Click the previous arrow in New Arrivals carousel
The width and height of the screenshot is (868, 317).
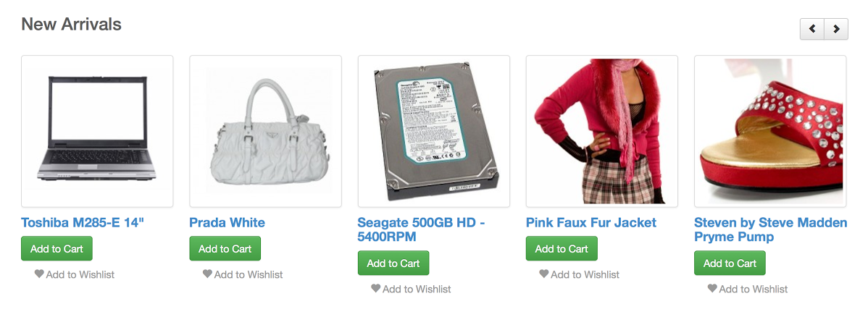(x=812, y=29)
